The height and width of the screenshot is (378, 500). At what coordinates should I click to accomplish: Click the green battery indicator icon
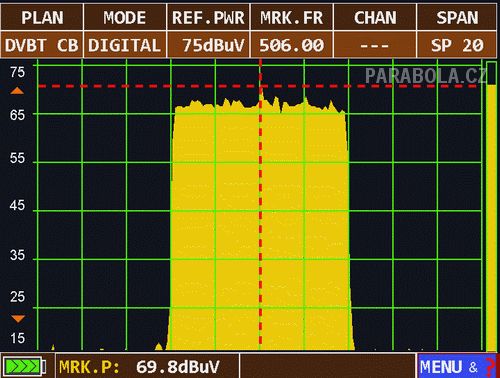(24, 367)
